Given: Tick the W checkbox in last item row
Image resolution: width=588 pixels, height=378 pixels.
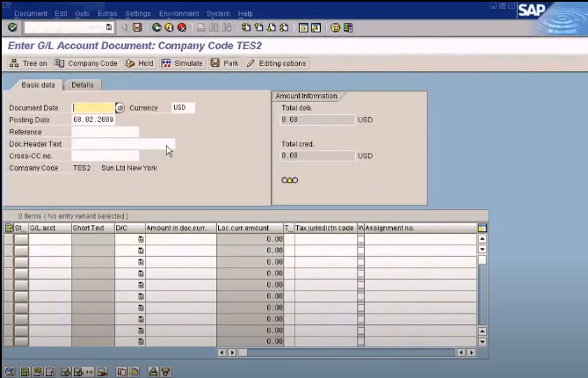Looking at the screenshot, I should point(360,341).
